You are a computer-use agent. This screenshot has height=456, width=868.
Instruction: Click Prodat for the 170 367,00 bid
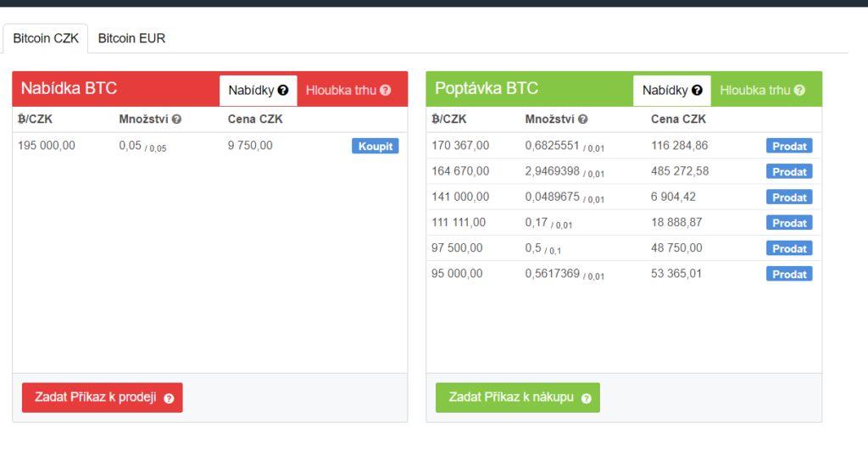789,146
